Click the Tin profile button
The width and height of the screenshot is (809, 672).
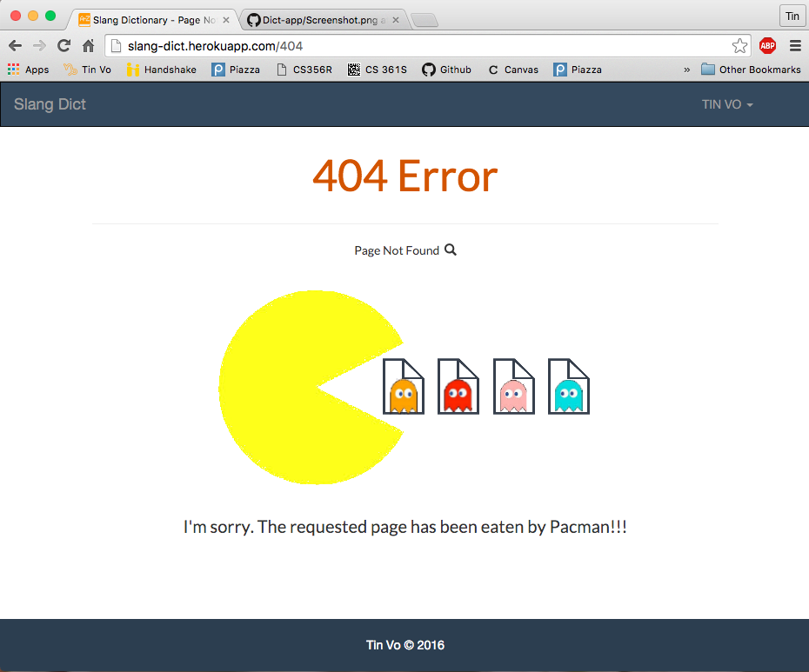tap(792, 16)
